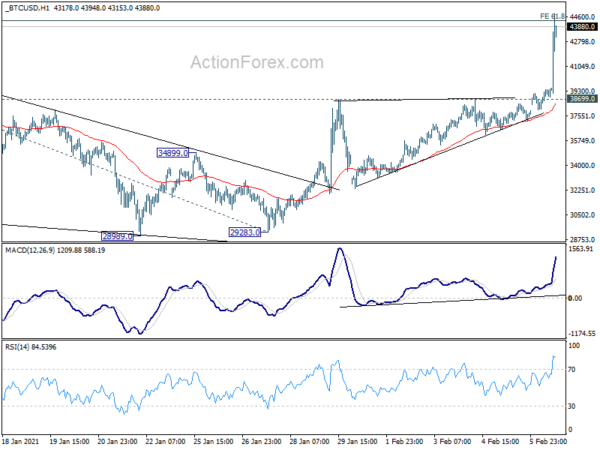This screenshot has width=600, height=450.
Task: Click the 22 Jan 07:00 time label
Action: coord(165,441)
